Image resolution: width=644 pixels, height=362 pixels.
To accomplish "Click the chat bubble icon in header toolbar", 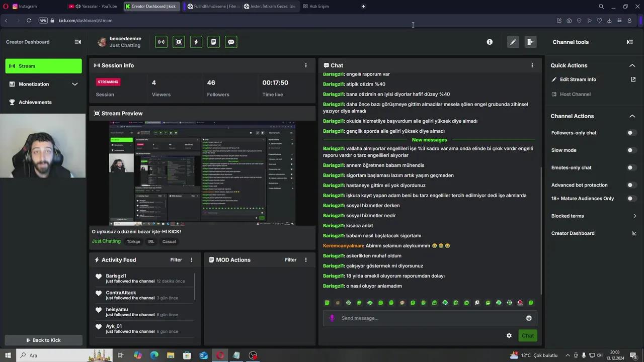I will [x=231, y=42].
